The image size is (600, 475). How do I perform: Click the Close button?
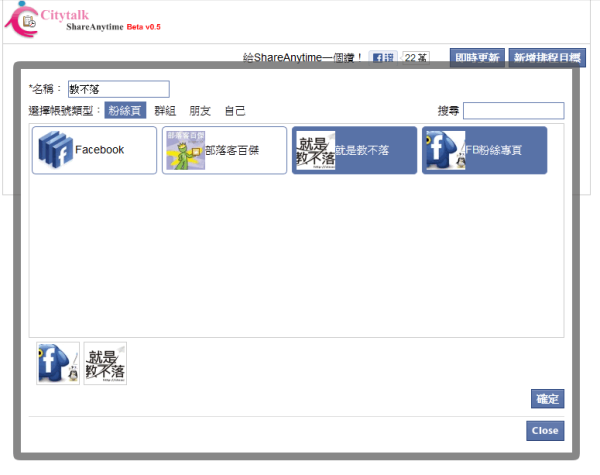pos(545,431)
